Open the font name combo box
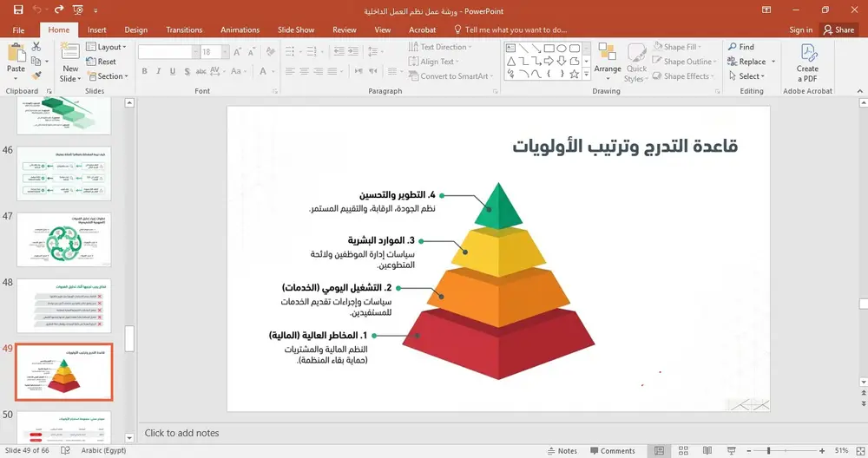The image size is (868, 458). click(168, 52)
